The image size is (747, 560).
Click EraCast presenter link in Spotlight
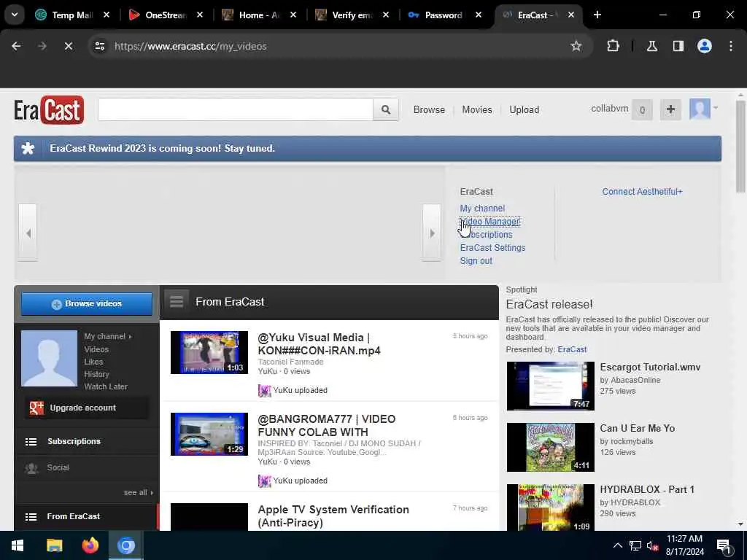pyautogui.click(x=572, y=349)
